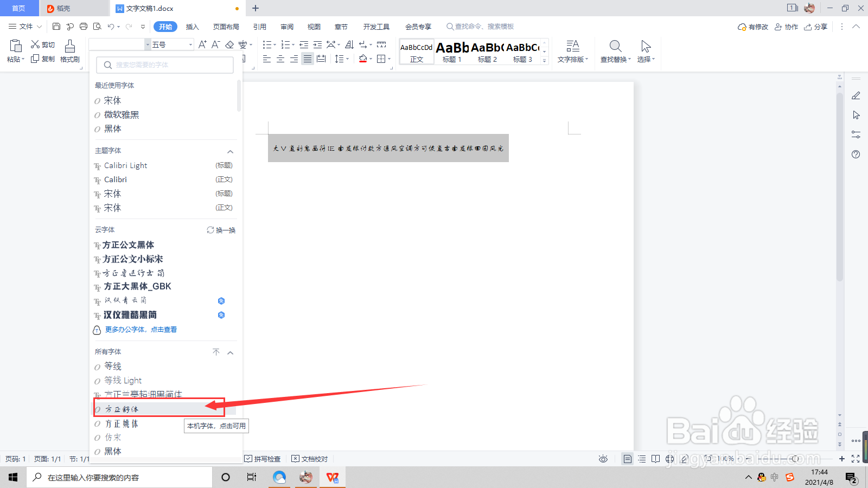Click the Center alignment icon

point(280,59)
